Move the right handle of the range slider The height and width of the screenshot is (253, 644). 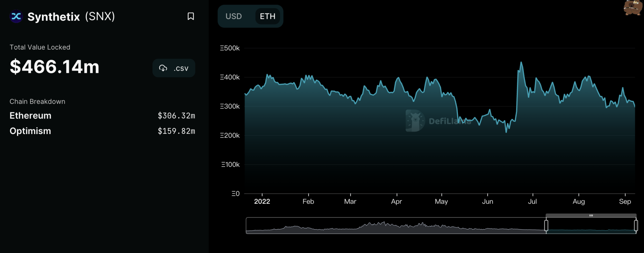point(636,225)
